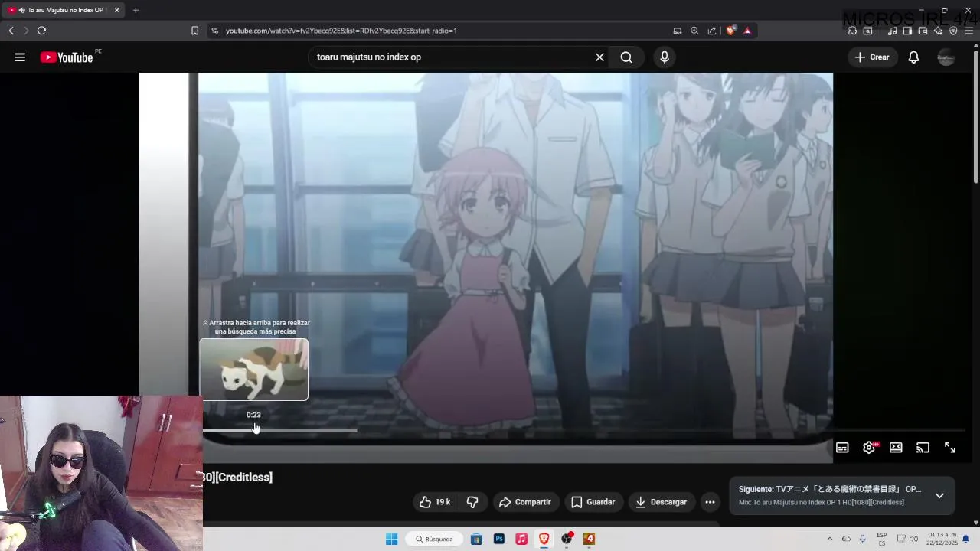Click the Crear button
The image size is (980, 551).
[872, 57]
